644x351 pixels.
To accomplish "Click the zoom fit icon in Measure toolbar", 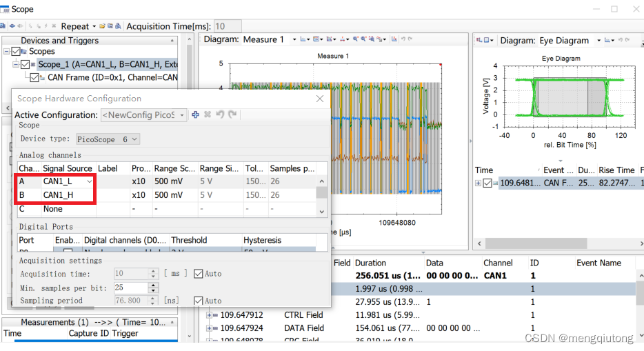I will [x=372, y=39].
